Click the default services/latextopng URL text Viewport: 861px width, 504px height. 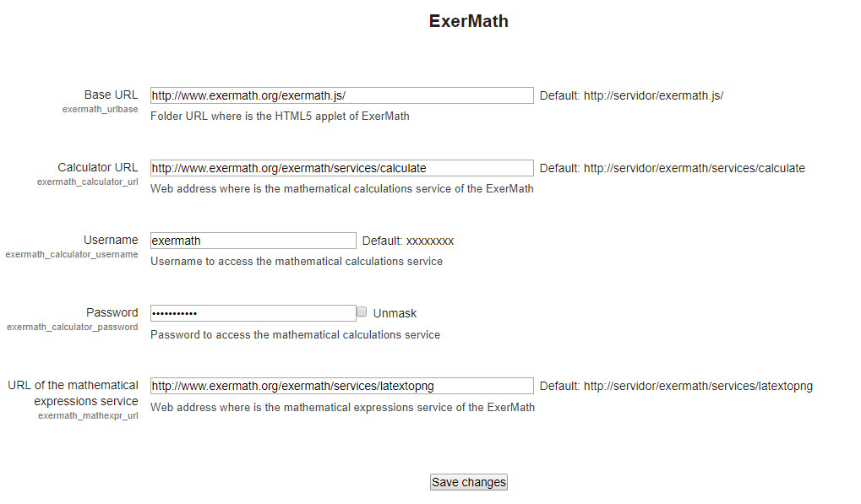[698, 386]
